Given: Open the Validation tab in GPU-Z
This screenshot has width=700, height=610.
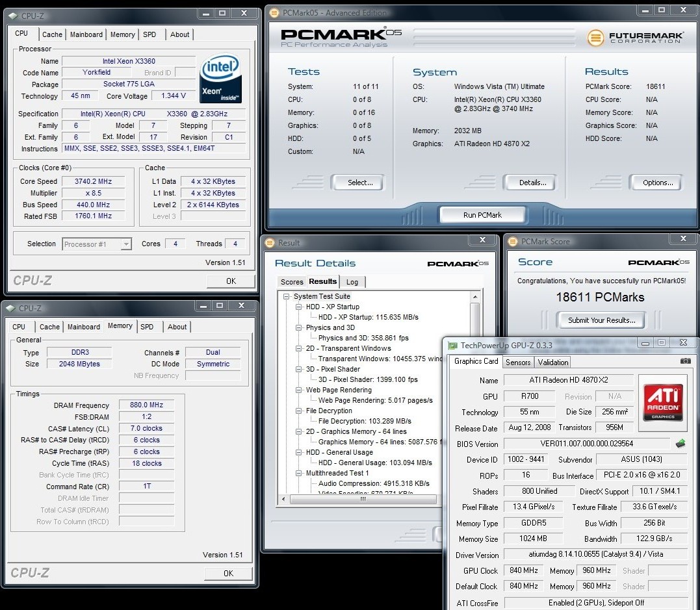Looking at the screenshot, I should coord(552,362).
